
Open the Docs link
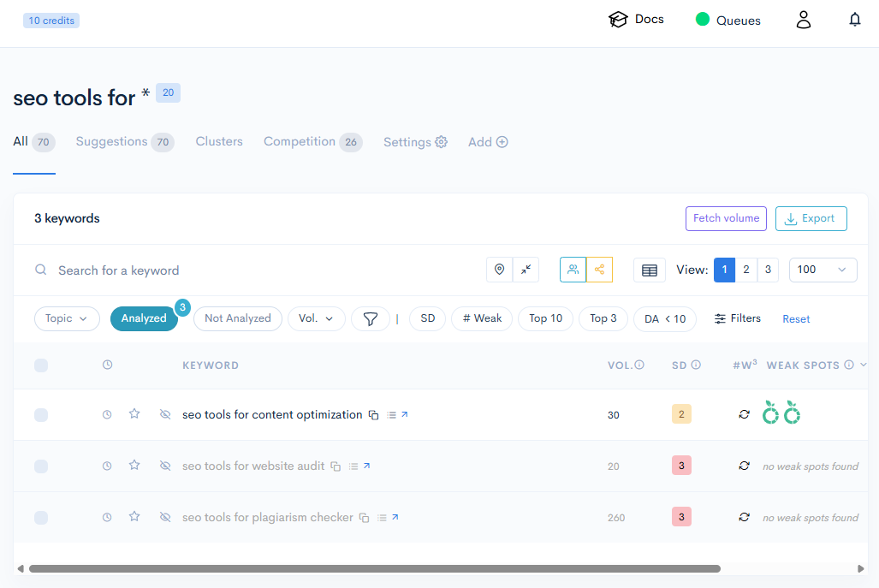click(636, 20)
